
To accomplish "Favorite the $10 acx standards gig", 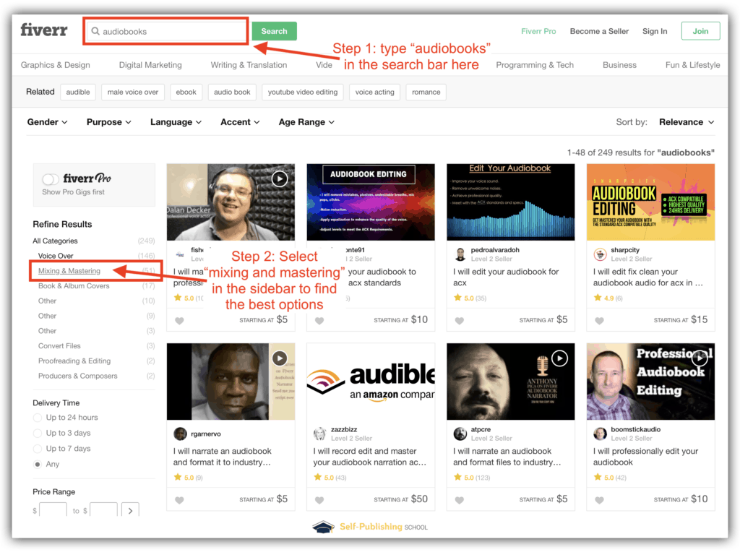I will coord(319,321).
